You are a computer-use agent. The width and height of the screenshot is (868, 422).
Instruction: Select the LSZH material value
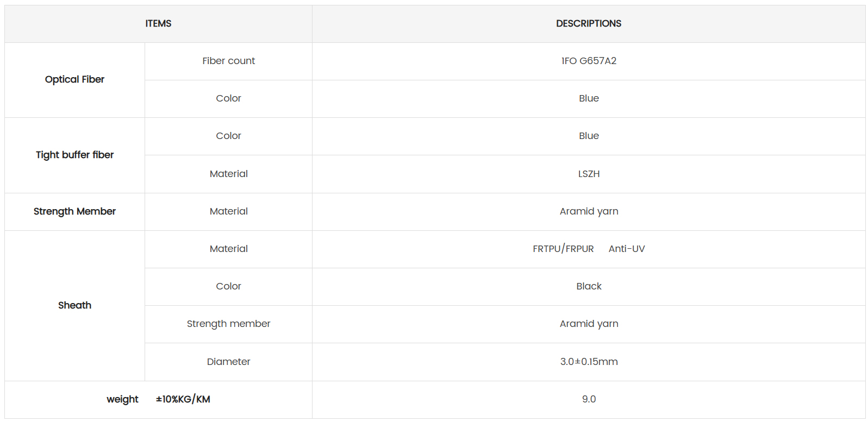pyautogui.click(x=589, y=174)
